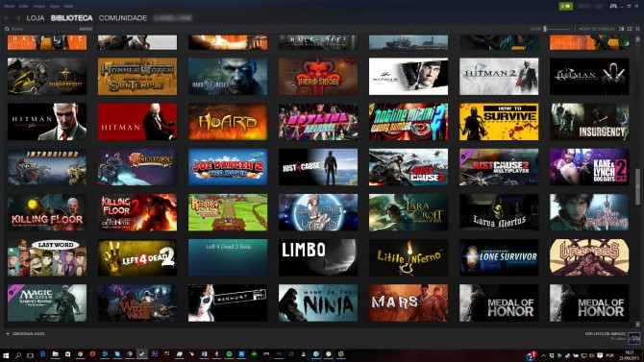Image resolution: width=644 pixels, height=362 pixels.
Task: Switch library to detail view icon
Action: (x=621, y=29)
